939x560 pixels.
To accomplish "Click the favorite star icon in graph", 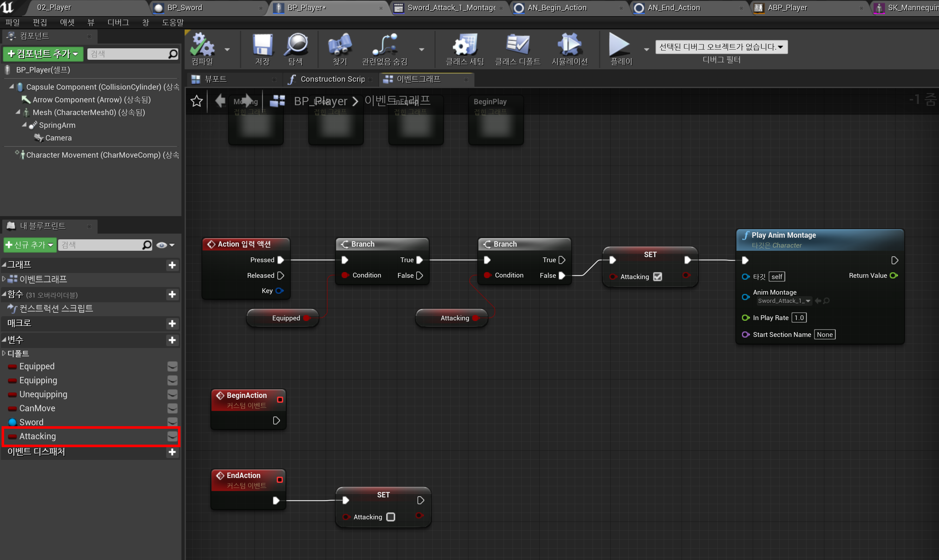I will (x=197, y=101).
